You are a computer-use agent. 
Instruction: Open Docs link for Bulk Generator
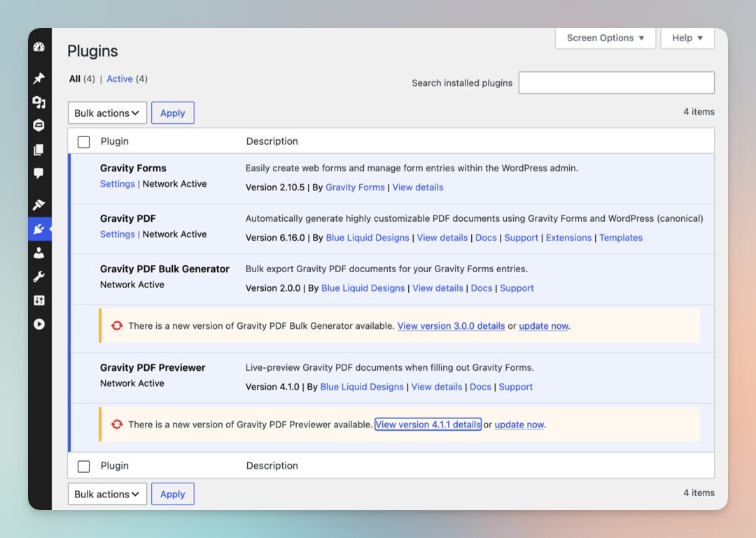[482, 288]
